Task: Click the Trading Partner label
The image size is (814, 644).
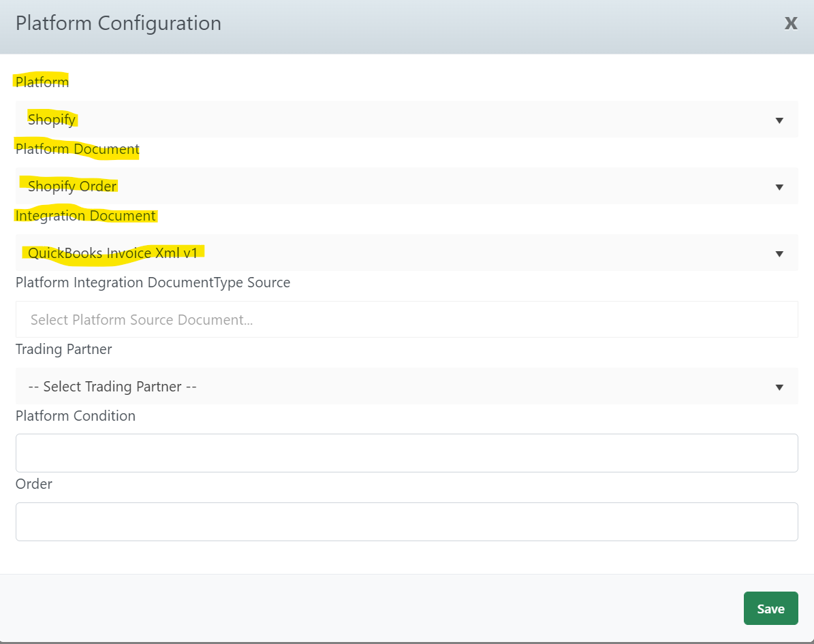Action: [x=63, y=349]
